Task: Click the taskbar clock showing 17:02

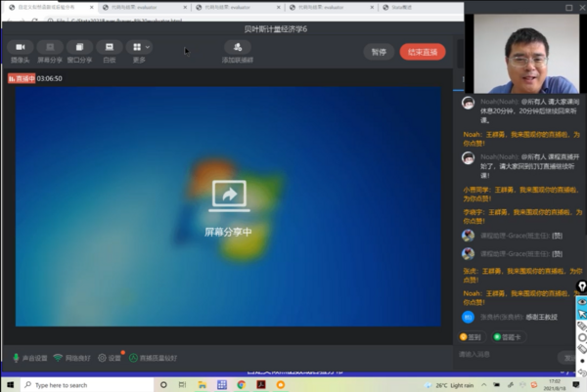Action: click(555, 385)
